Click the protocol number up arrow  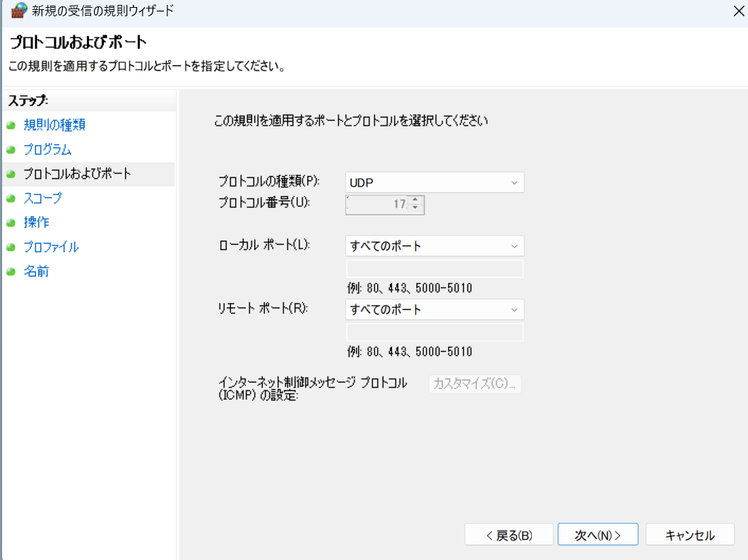click(416, 201)
